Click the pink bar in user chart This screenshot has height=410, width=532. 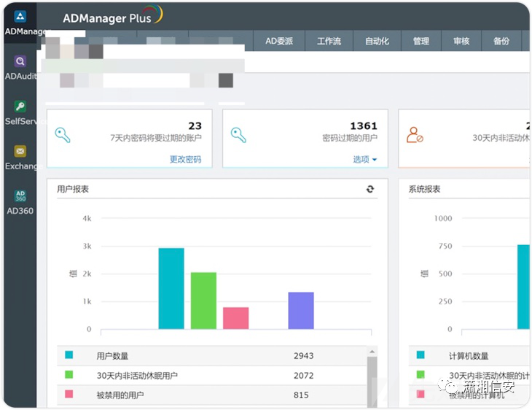(x=236, y=318)
